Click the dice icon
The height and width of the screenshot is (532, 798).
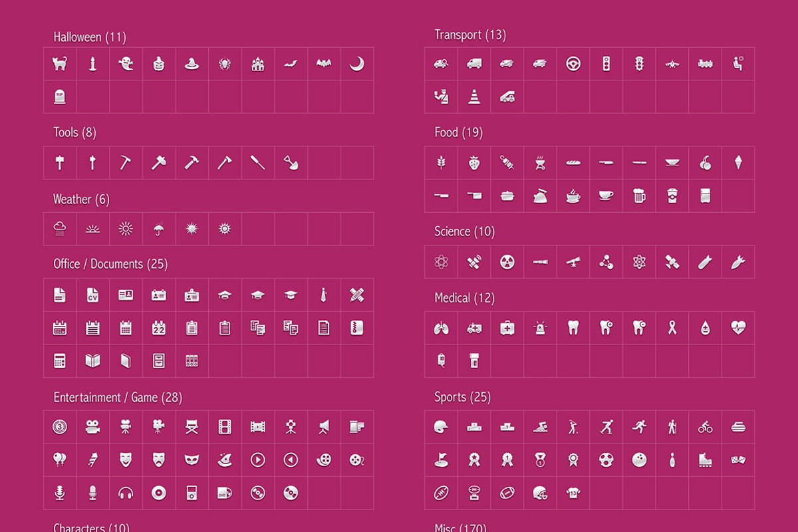(738, 460)
